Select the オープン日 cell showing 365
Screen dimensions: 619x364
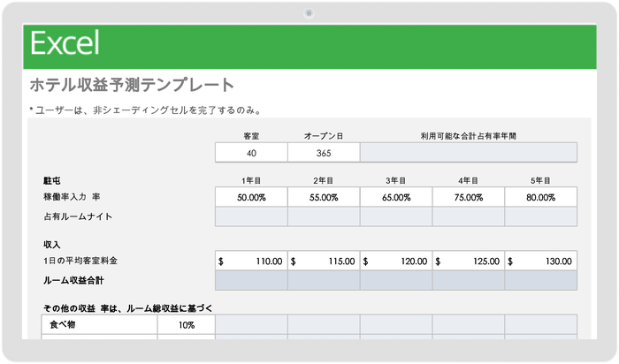pyautogui.click(x=324, y=153)
